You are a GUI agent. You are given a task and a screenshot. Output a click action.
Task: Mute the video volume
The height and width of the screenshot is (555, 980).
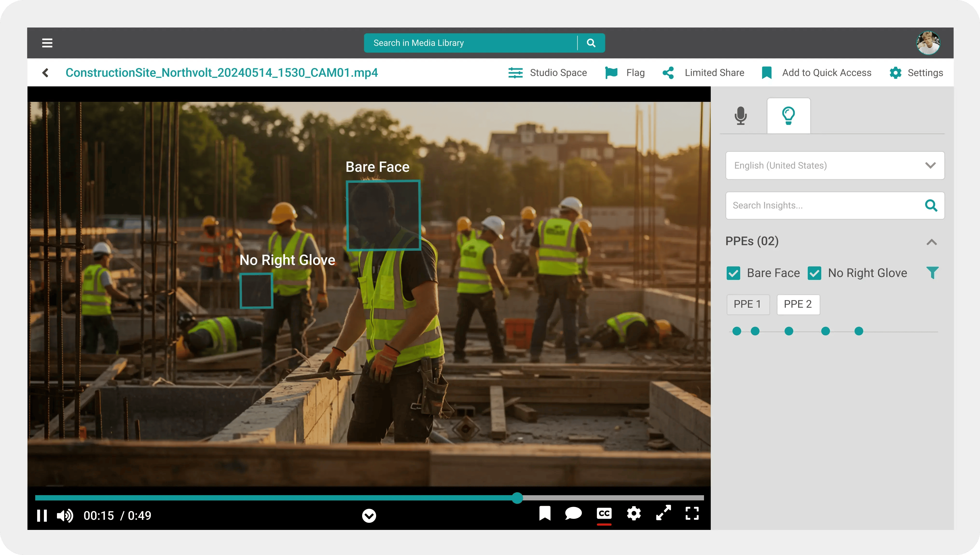(65, 516)
